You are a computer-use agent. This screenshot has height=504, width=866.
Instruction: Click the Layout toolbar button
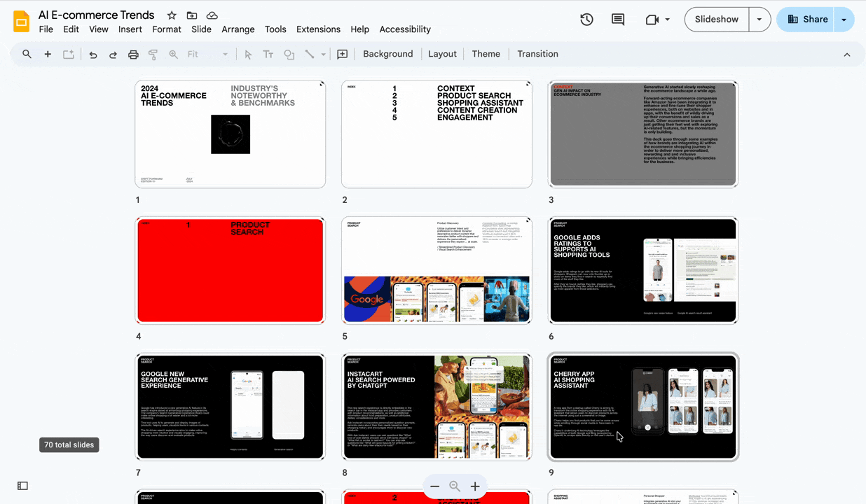pyautogui.click(x=442, y=54)
